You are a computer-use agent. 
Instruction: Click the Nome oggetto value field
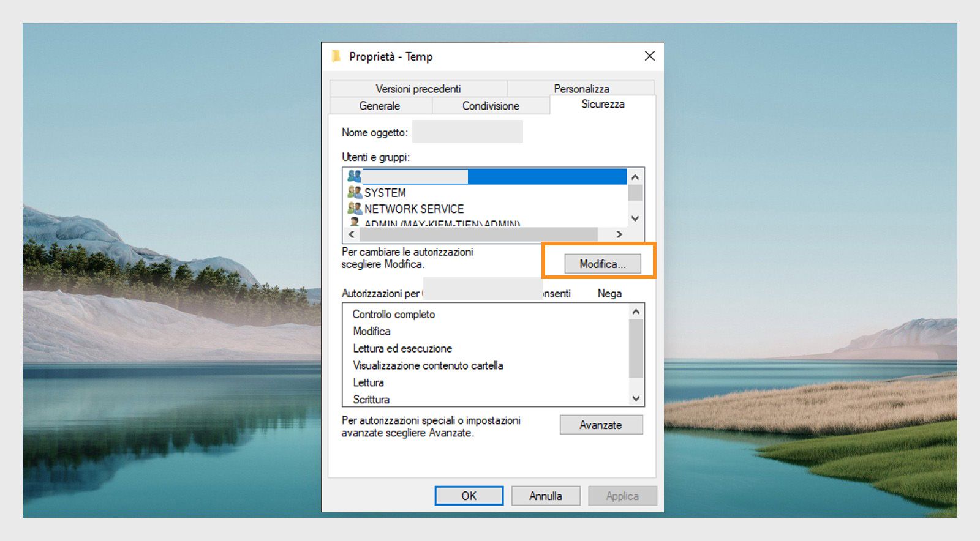tap(467, 132)
